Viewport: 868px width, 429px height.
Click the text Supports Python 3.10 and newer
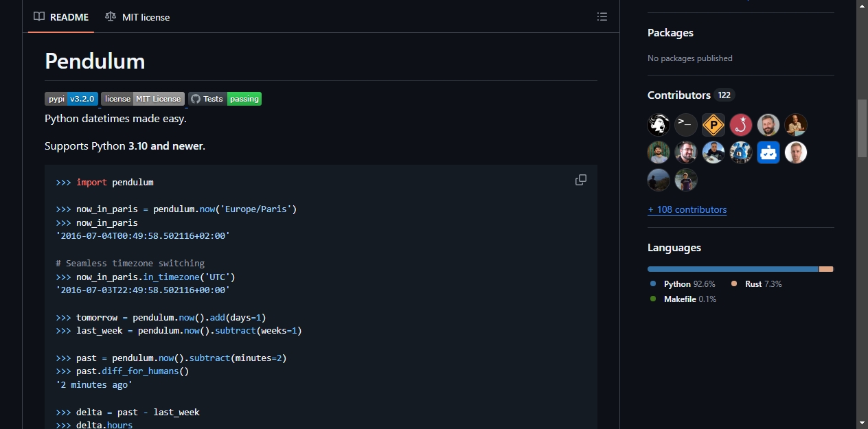pyautogui.click(x=125, y=146)
